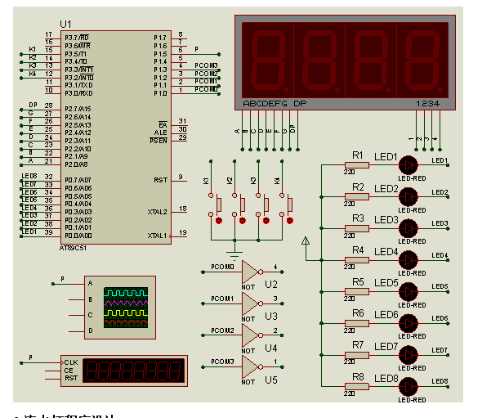The width and height of the screenshot is (500, 418).
Task: Click the power arrow terminal near R4
Action: [306, 241]
